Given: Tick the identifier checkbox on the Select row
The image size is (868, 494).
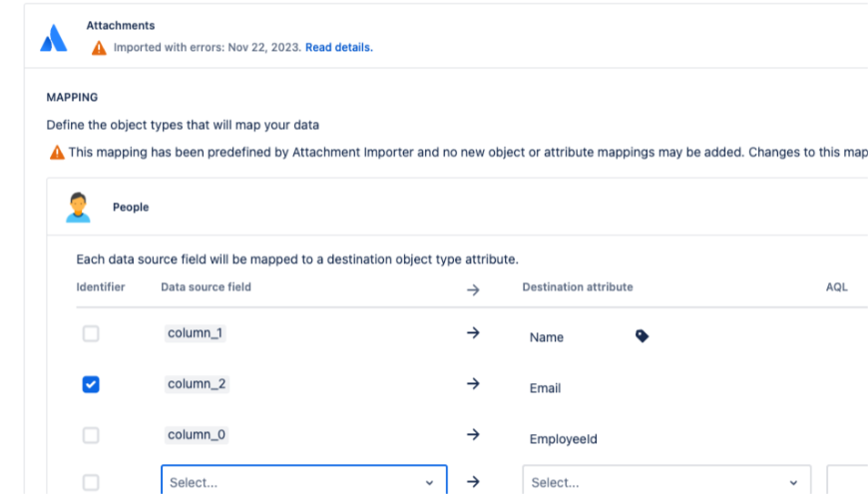Looking at the screenshot, I should pyautogui.click(x=91, y=482).
